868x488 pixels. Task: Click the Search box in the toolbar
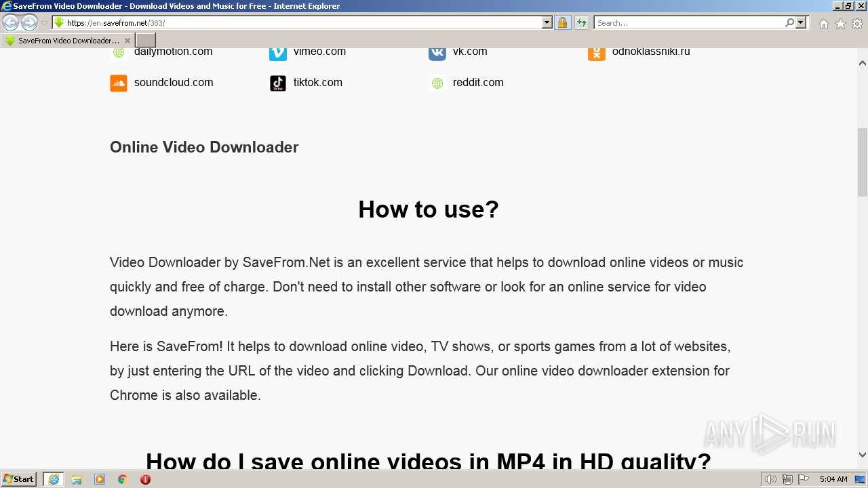pos(688,23)
